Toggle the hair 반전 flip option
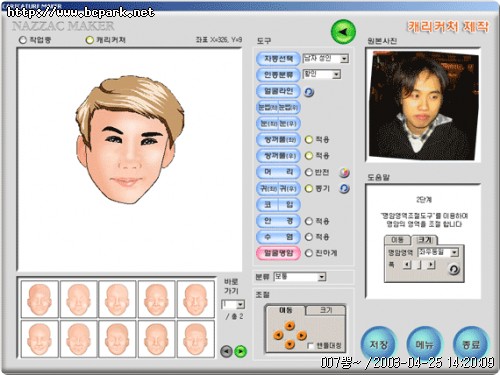The image size is (500, 375). pos(309,172)
